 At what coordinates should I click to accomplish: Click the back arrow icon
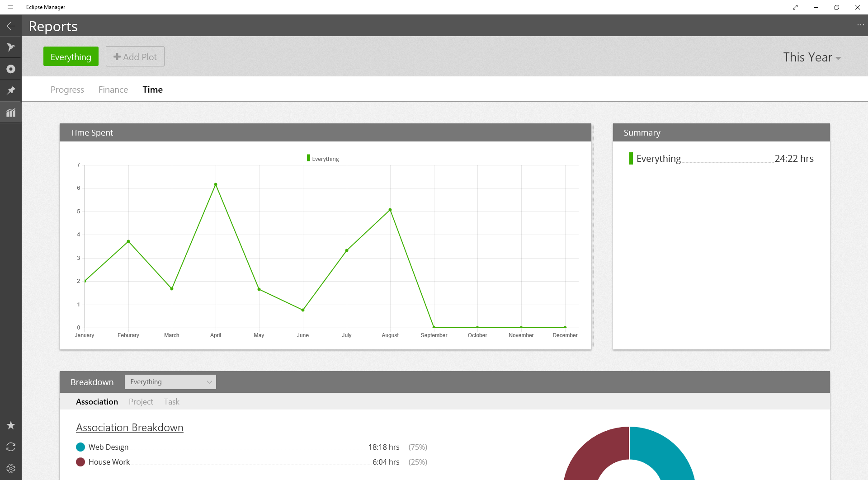coord(11,26)
